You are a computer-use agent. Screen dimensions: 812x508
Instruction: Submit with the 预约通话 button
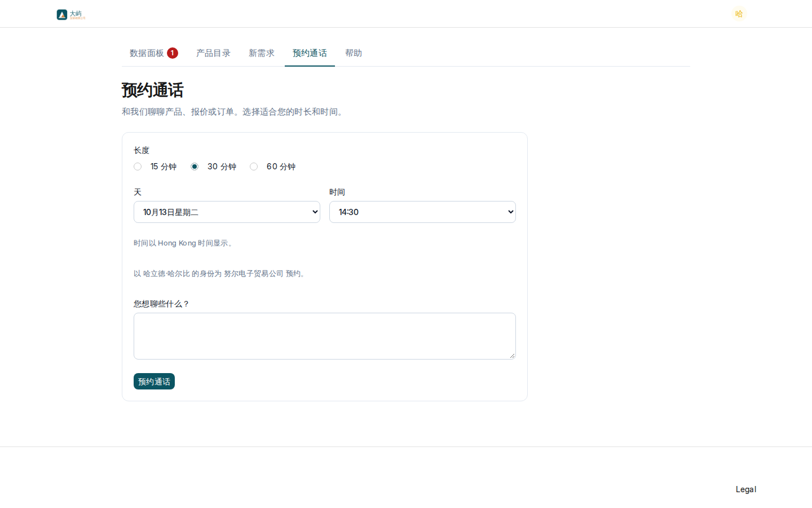click(154, 382)
